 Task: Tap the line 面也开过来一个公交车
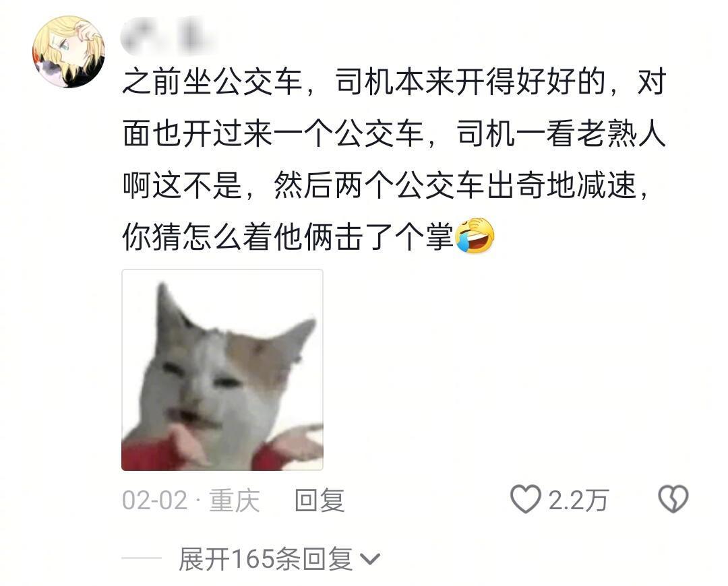274,134
